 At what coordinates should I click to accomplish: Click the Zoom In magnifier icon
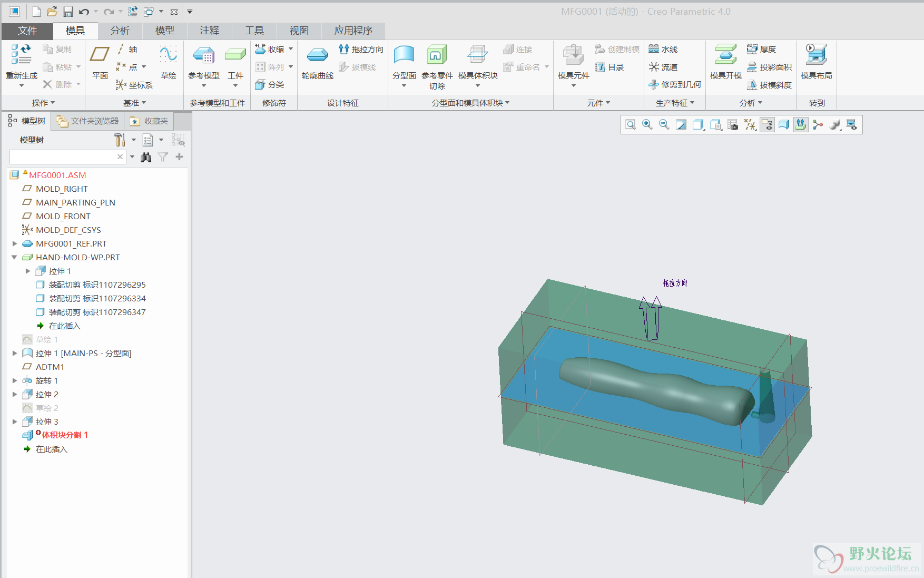pos(647,125)
